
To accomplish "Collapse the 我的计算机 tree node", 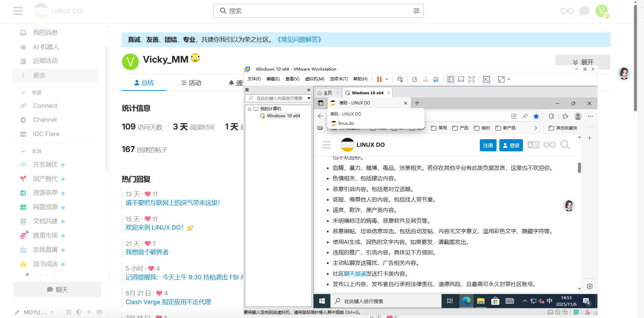I will pos(249,109).
